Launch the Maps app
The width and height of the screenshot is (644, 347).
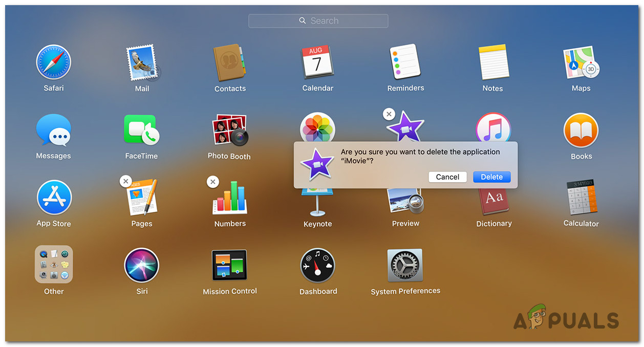tap(581, 62)
